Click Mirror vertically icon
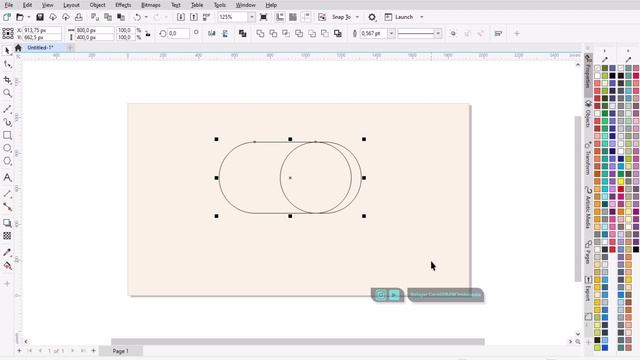The width and height of the screenshot is (640, 360). tap(225, 33)
